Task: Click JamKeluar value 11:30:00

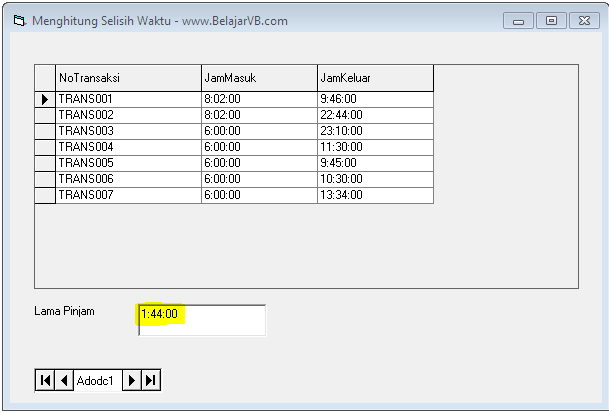Action: 375,147
